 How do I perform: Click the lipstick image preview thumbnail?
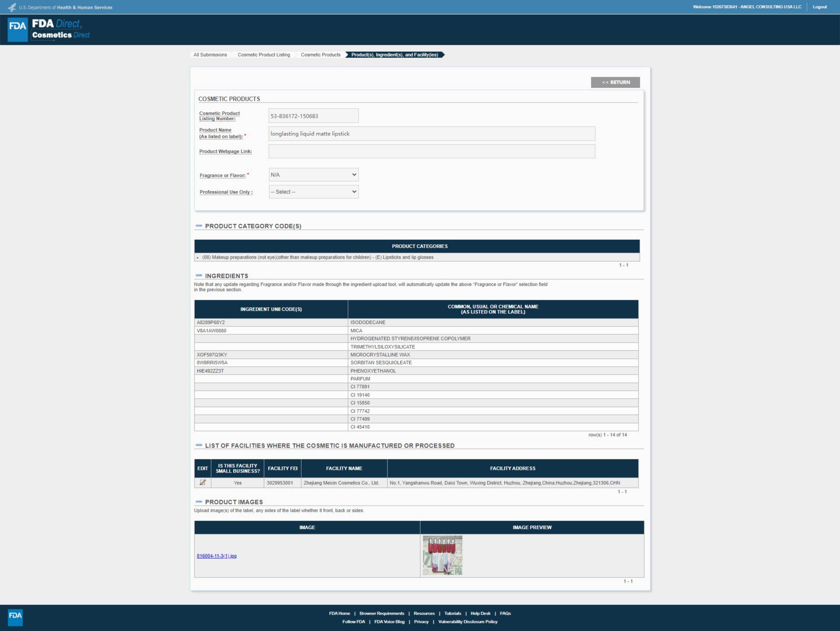(x=442, y=555)
